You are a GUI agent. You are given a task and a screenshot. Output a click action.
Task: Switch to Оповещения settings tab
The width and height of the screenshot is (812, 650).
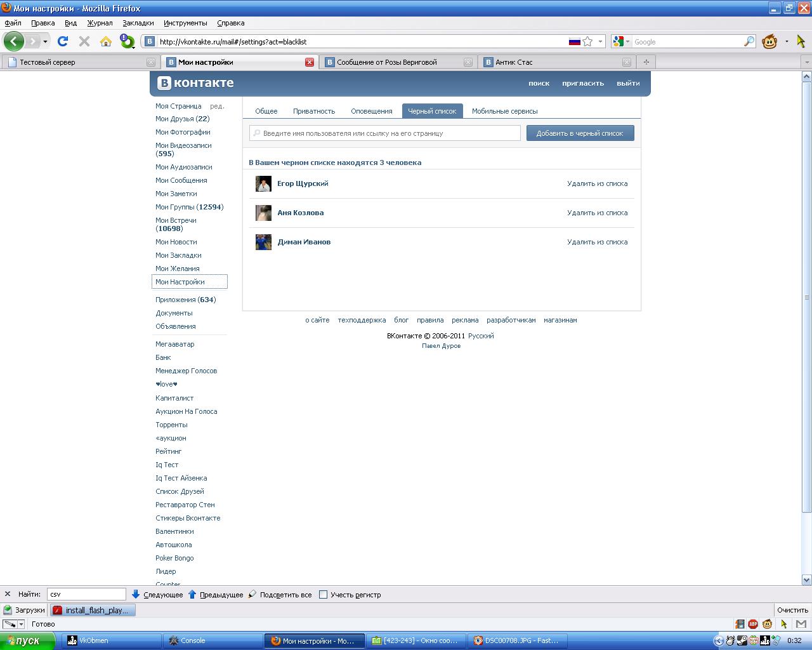coord(372,111)
